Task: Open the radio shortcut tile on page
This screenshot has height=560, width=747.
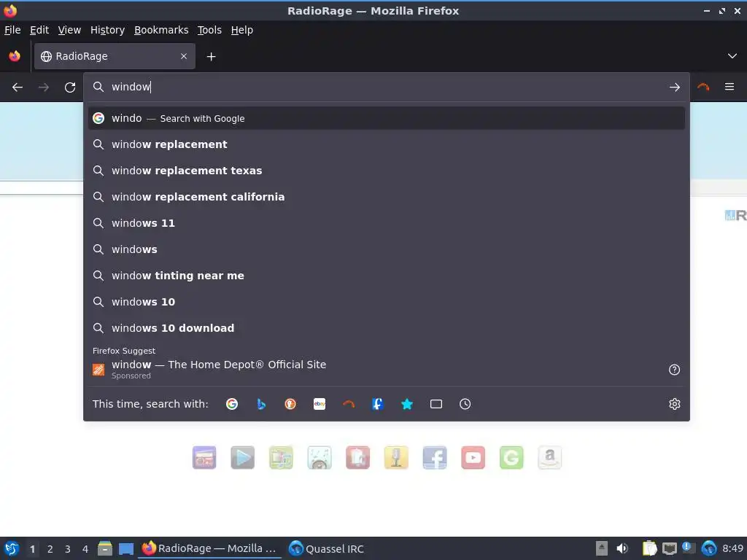Action: point(204,458)
